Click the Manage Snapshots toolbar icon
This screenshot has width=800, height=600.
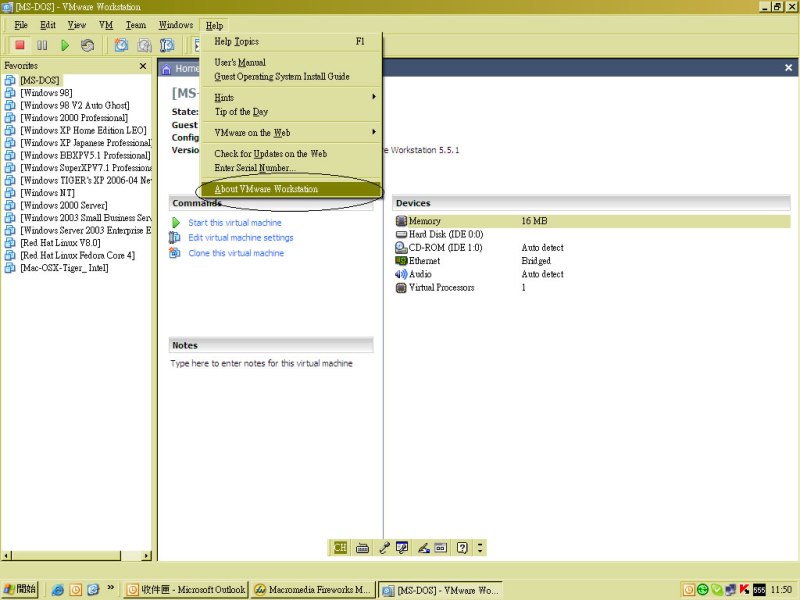click(x=167, y=45)
